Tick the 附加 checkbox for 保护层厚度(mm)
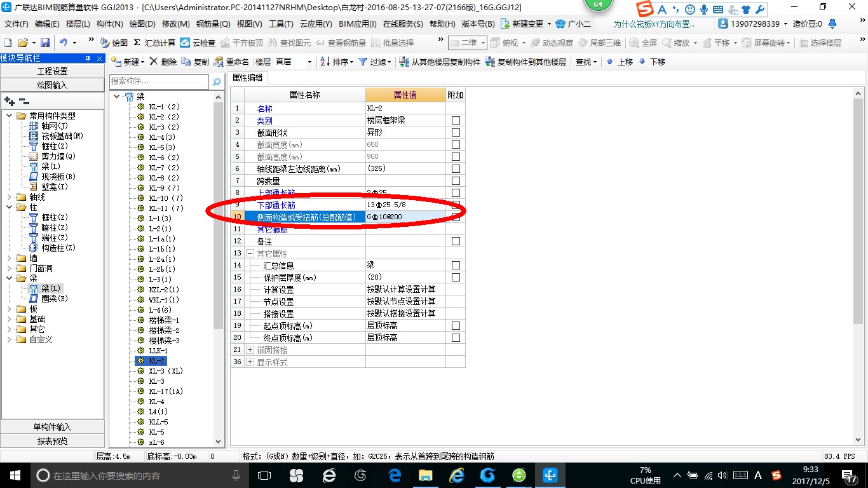The image size is (868, 488). pyautogui.click(x=456, y=278)
